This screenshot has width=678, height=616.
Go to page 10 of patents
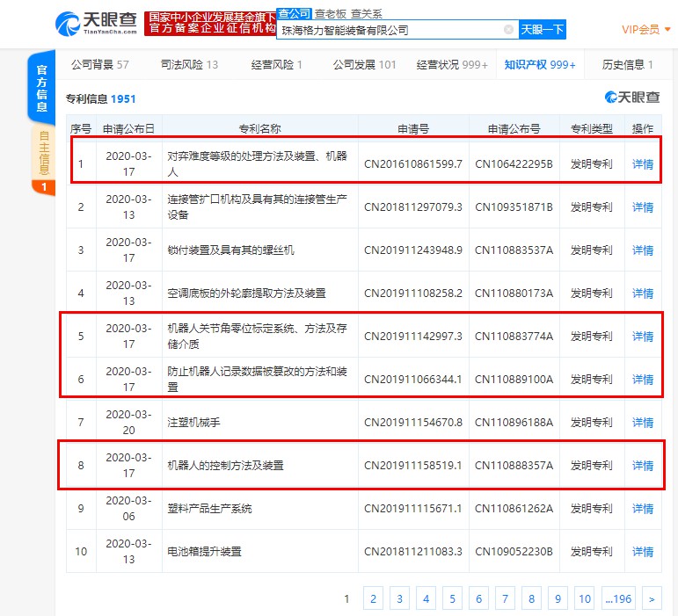coord(585,598)
